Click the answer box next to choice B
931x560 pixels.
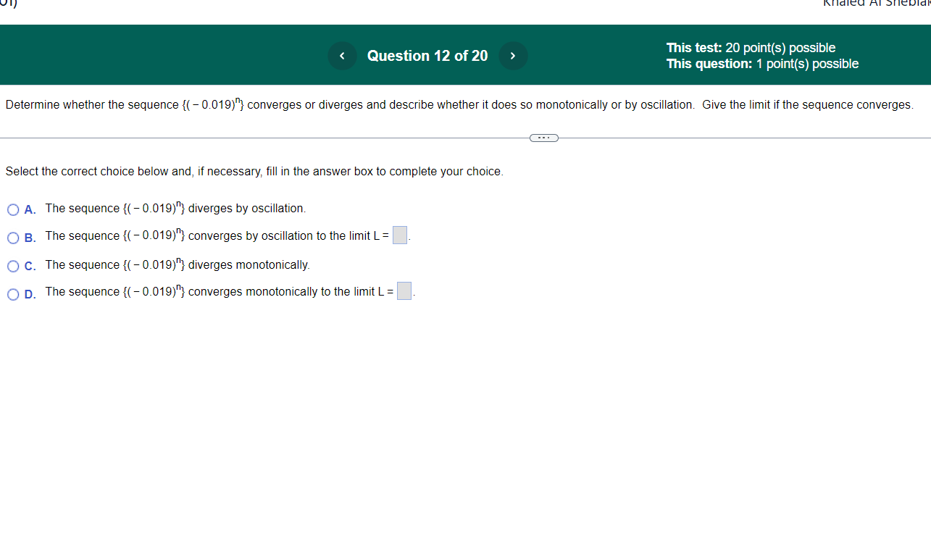click(399, 235)
